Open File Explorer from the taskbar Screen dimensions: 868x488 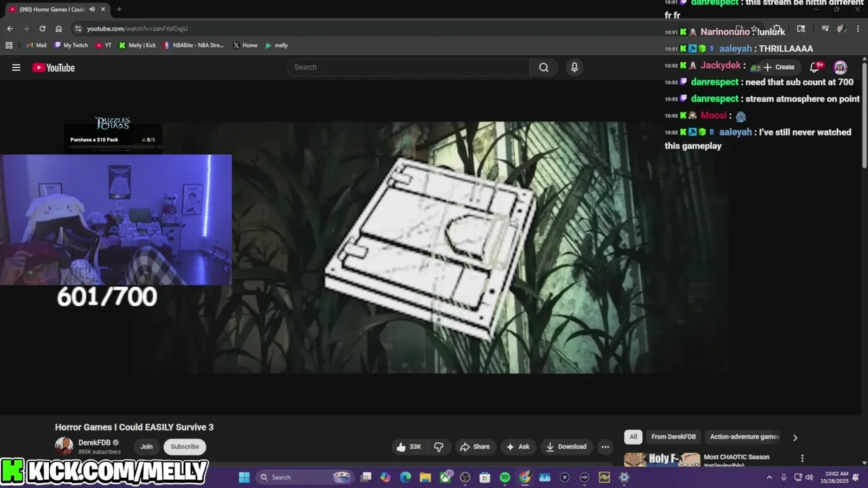425,477
